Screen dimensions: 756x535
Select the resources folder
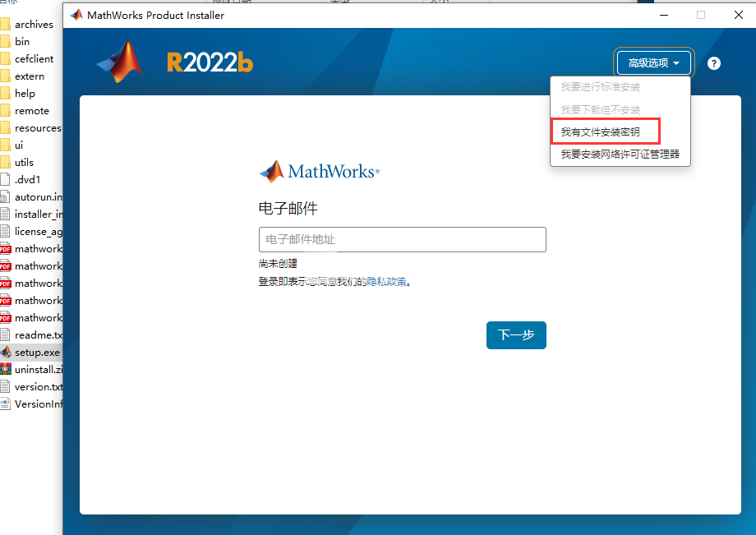click(32, 128)
